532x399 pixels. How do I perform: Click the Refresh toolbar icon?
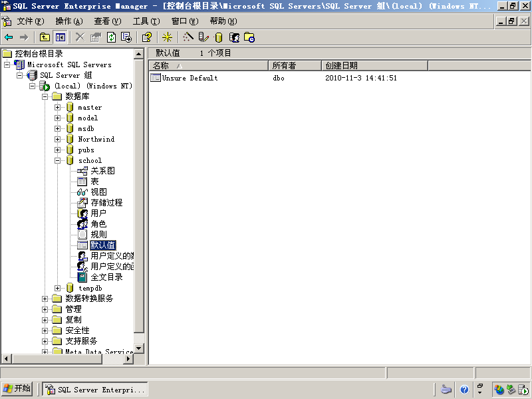[x=111, y=37]
